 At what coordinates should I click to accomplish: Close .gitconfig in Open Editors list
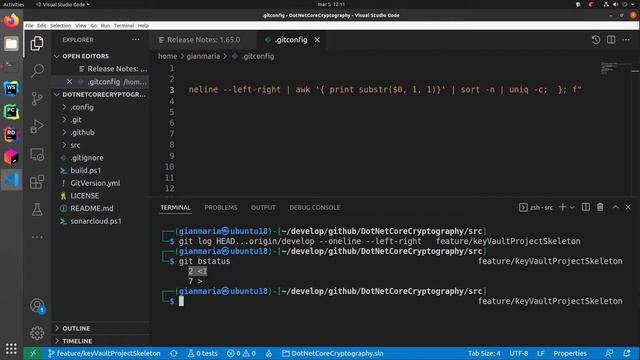(69, 82)
